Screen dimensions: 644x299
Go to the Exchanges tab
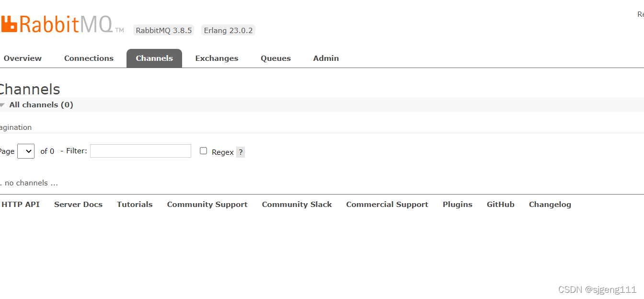click(217, 58)
